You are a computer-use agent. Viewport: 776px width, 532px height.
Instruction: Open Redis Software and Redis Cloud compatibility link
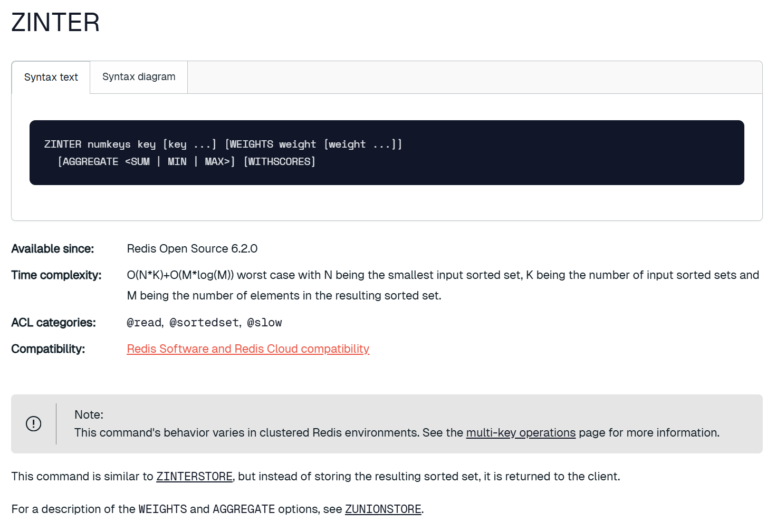(248, 349)
